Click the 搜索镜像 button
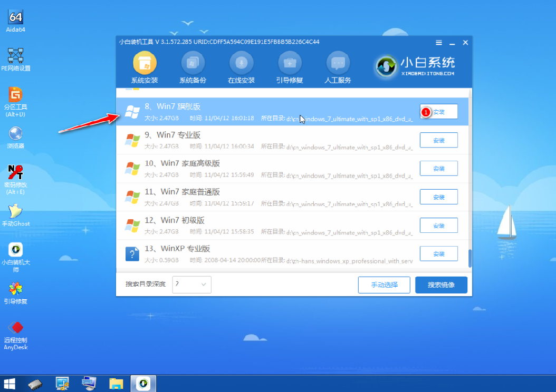Viewport: 556px width, 392px height. pyautogui.click(x=441, y=285)
